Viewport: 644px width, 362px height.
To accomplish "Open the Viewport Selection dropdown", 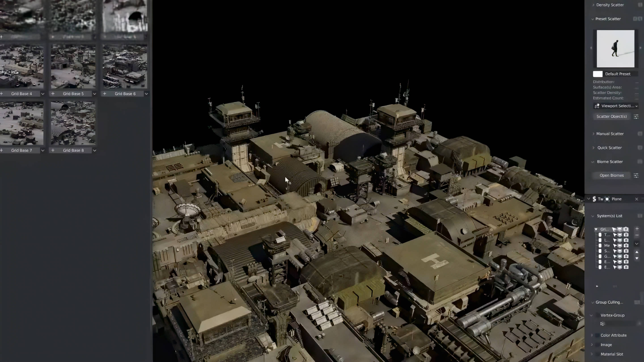I will pos(616,106).
